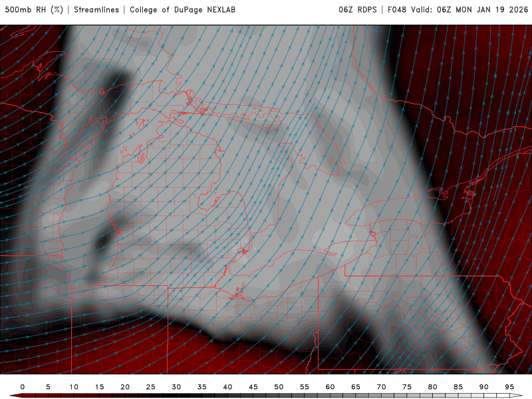Click the colorbar label "65"
The width and height of the screenshot is (532, 399).
[356, 387]
